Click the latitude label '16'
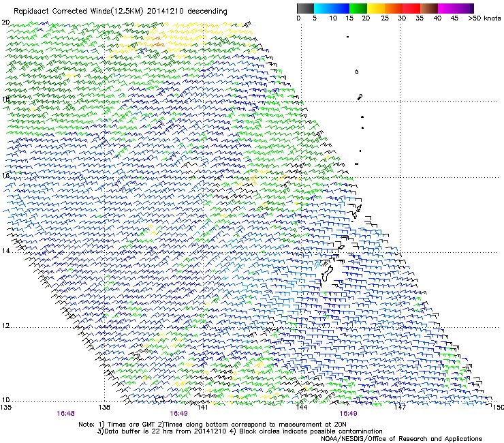 click(5, 175)
